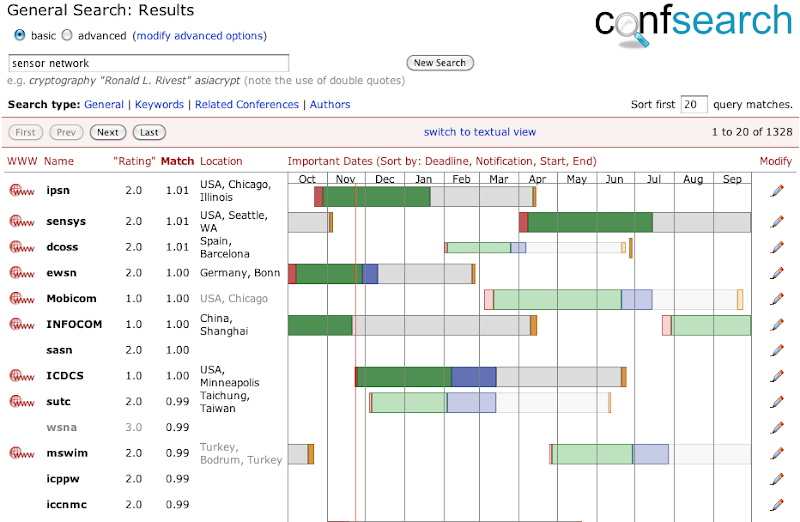Edit ipsn entry with pencil icon
This screenshot has width=800, height=522.
[x=777, y=191]
